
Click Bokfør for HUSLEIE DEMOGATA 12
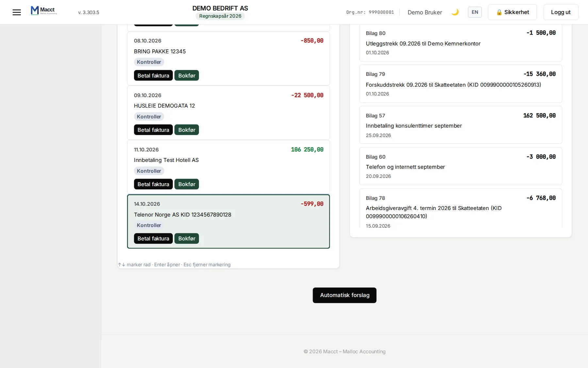click(x=187, y=130)
